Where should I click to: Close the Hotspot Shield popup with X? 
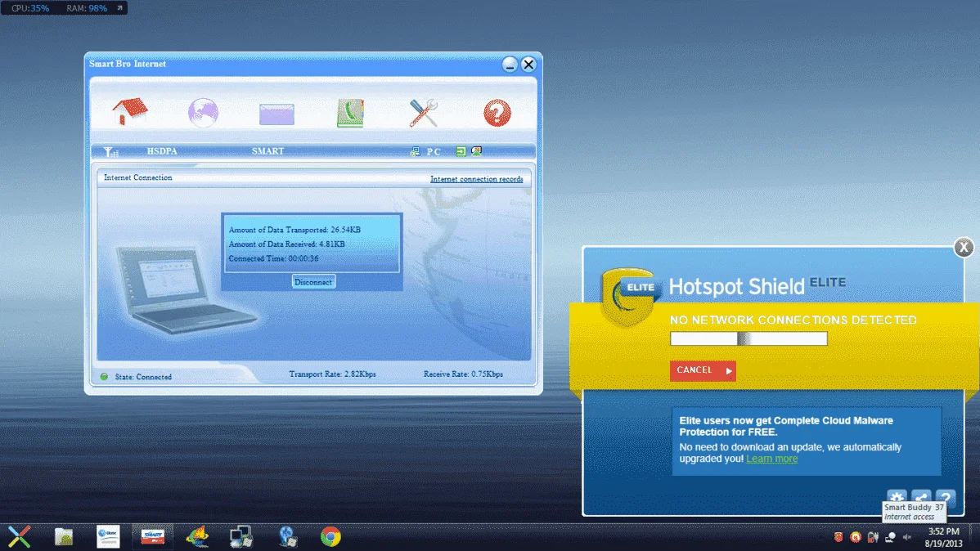click(x=964, y=248)
